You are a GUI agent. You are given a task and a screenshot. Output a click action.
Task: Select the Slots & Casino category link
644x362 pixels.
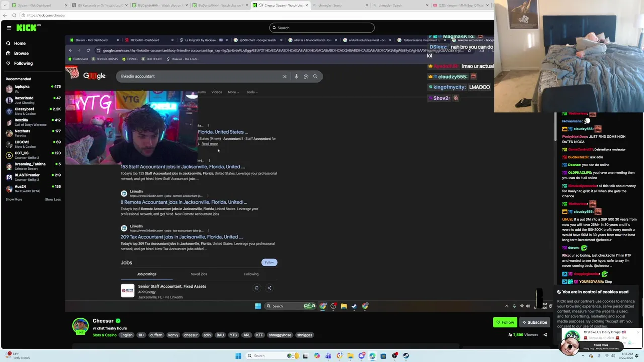click(104, 335)
